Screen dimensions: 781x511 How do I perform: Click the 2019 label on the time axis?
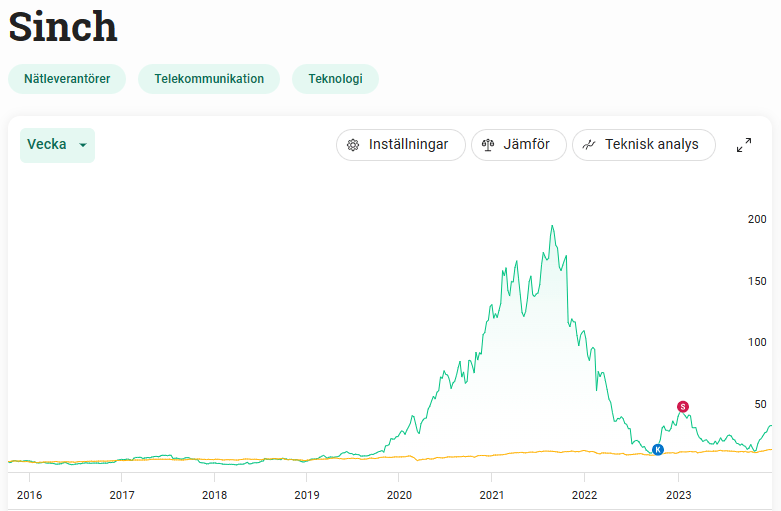coord(307,494)
